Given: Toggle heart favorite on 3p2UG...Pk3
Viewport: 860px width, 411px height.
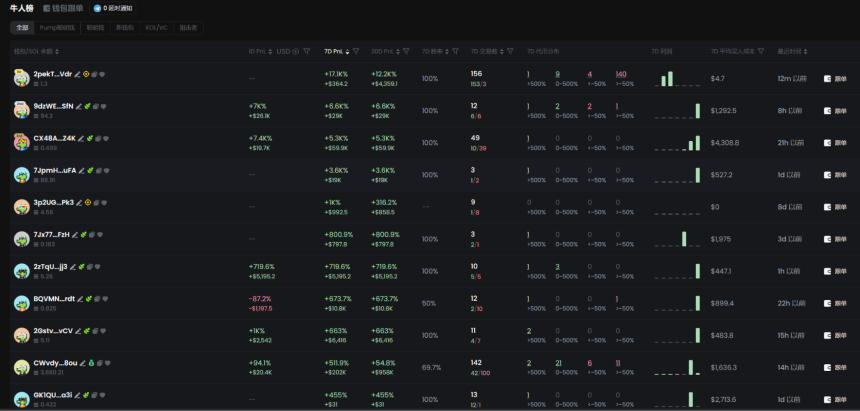Looking at the screenshot, I should point(104,202).
